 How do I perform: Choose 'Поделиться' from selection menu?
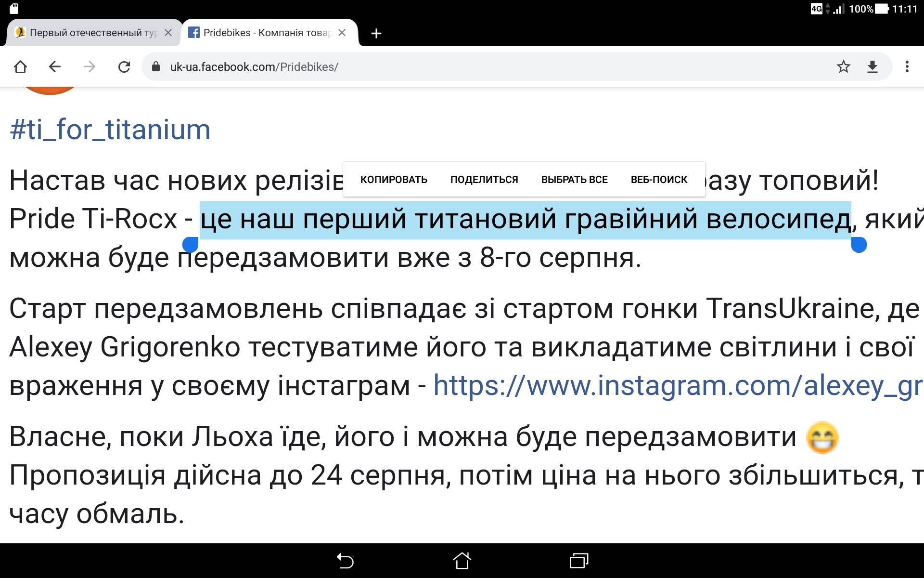pyautogui.click(x=484, y=180)
